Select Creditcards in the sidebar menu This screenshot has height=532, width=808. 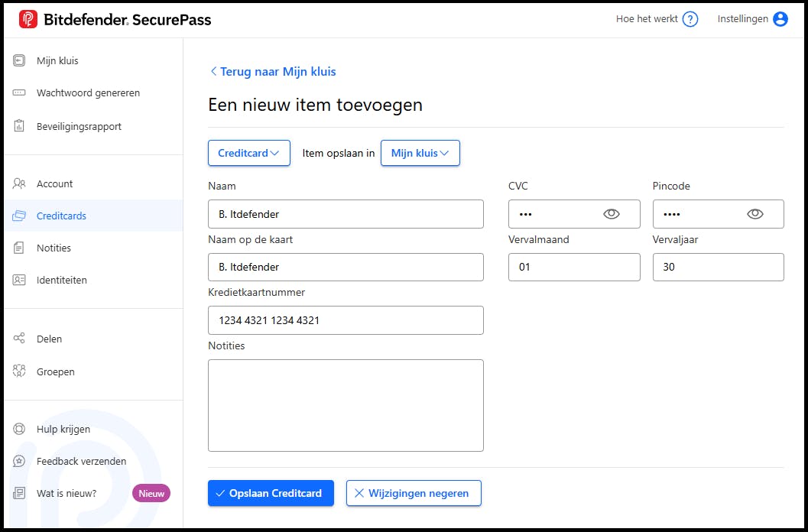[x=61, y=216]
